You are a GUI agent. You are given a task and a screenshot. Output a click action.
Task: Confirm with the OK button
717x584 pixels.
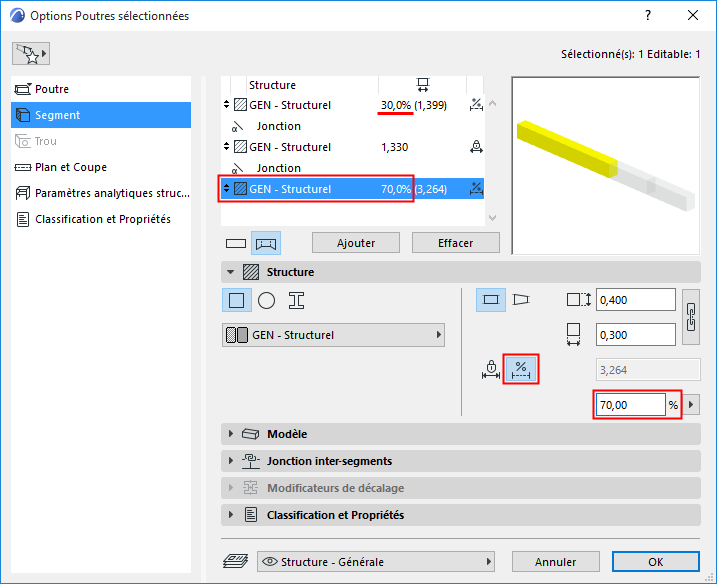tap(656, 562)
